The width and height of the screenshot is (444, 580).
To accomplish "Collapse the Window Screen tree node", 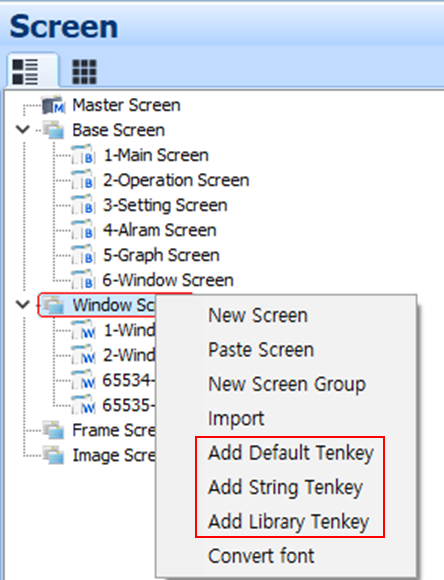I will [x=23, y=304].
